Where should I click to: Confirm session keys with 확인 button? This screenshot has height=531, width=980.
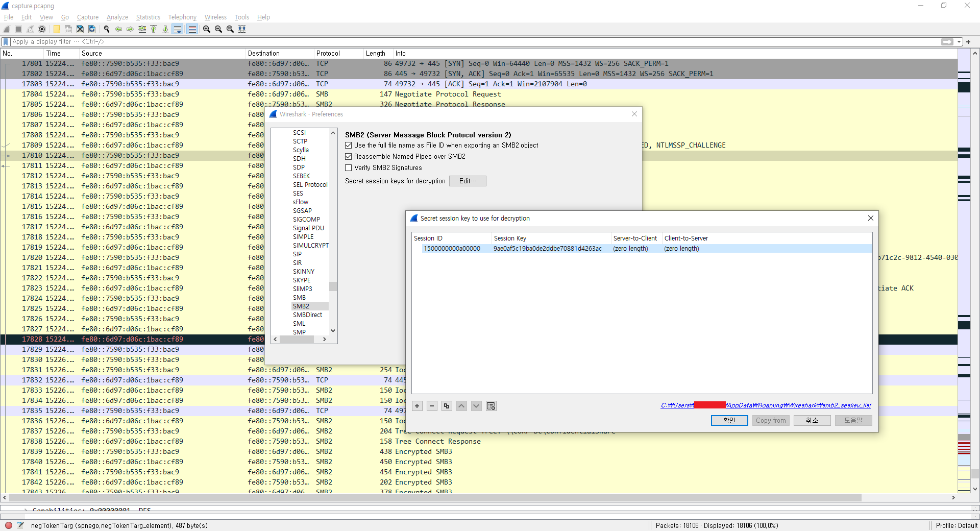tap(729, 420)
